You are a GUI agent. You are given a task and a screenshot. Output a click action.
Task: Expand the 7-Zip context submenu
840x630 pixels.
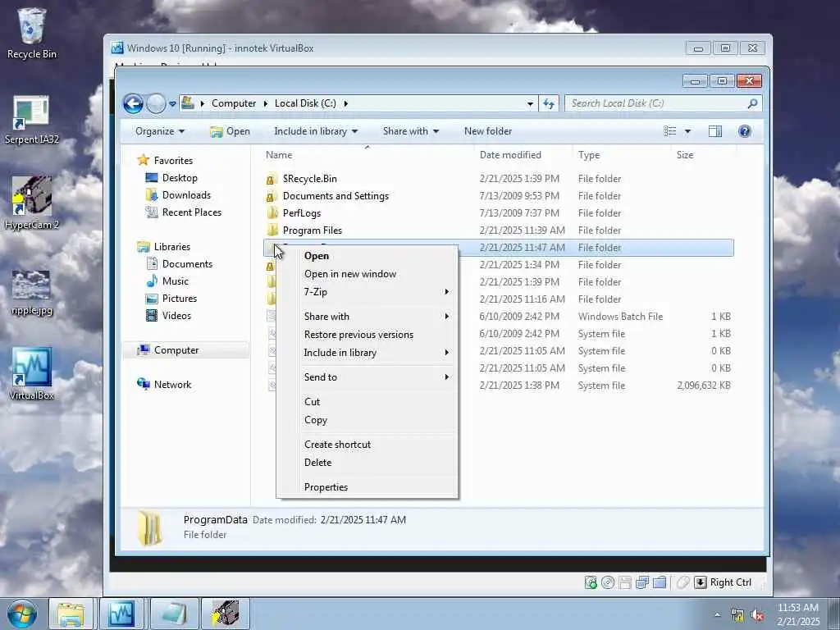click(367, 292)
